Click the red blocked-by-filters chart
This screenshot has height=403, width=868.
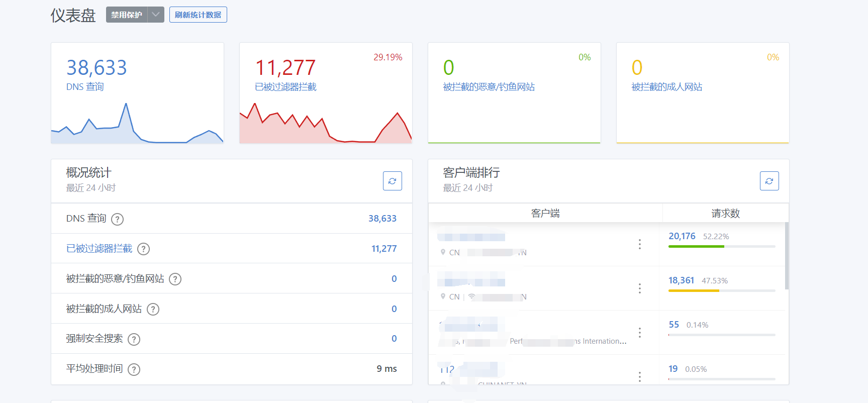click(x=326, y=123)
